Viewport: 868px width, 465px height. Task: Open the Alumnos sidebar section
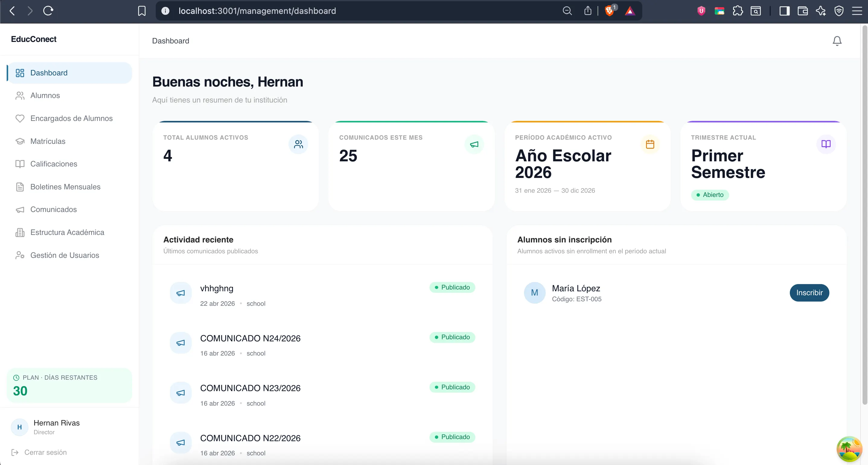pos(45,96)
